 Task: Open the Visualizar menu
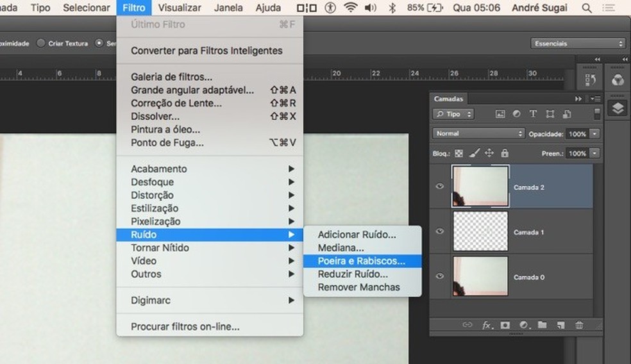(180, 8)
